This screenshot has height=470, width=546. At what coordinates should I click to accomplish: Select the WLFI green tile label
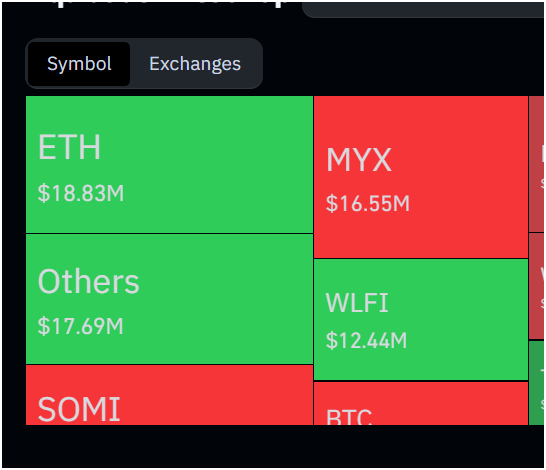point(357,303)
